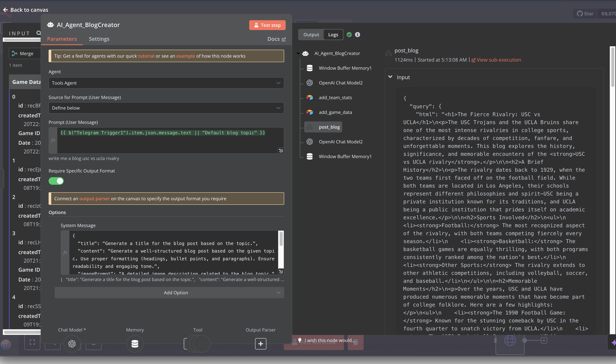Open the example link in the tip
The height and width of the screenshot is (364, 616).
(185, 56)
